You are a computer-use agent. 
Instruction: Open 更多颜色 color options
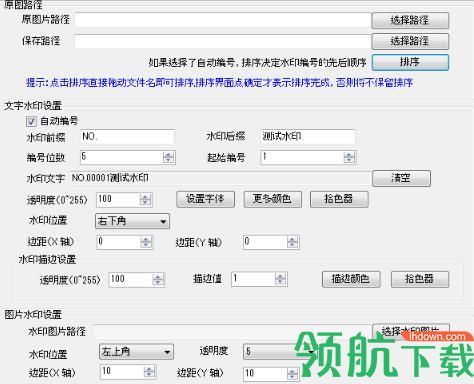[x=273, y=199]
